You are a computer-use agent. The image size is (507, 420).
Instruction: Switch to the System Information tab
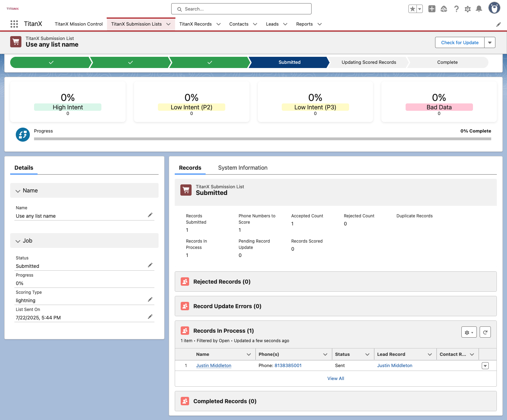[x=243, y=168]
